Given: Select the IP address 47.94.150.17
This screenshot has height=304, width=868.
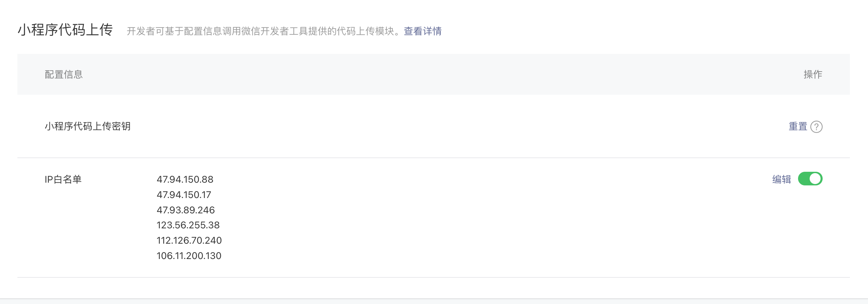Looking at the screenshot, I should 184,195.
